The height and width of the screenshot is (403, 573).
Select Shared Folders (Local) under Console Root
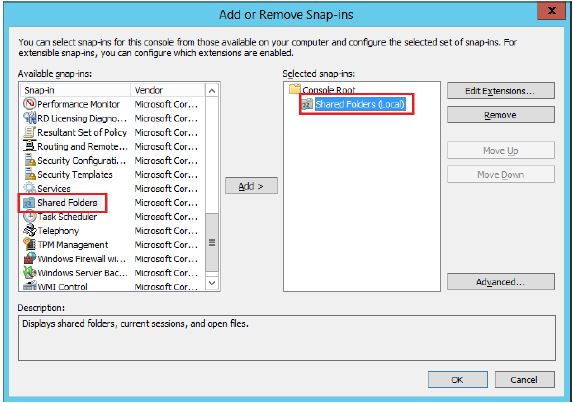coord(360,104)
